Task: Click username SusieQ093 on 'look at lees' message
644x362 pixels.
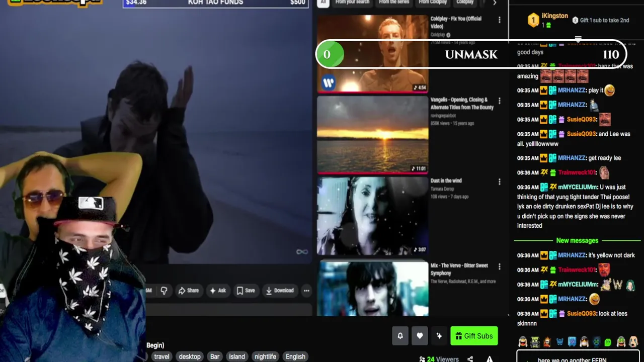Action: pyautogui.click(x=582, y=314)
